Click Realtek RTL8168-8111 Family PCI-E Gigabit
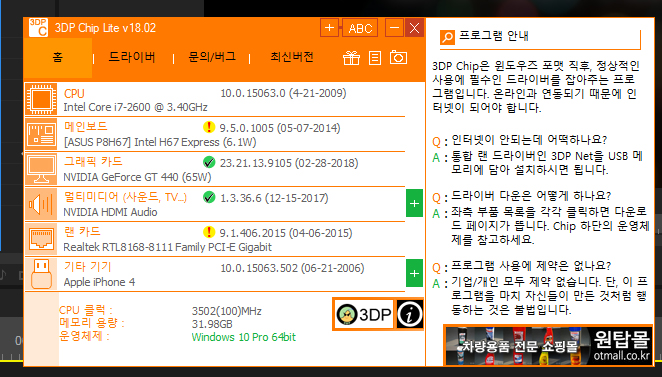 pos(168,247)
